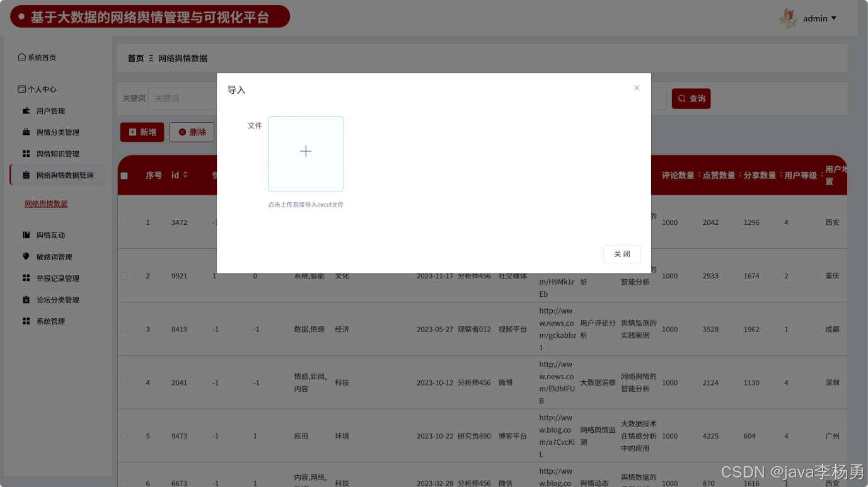The width and height of the screenshot is (868, 487).
Task: Click the 观察者012 cell
Action: (474, 329)
